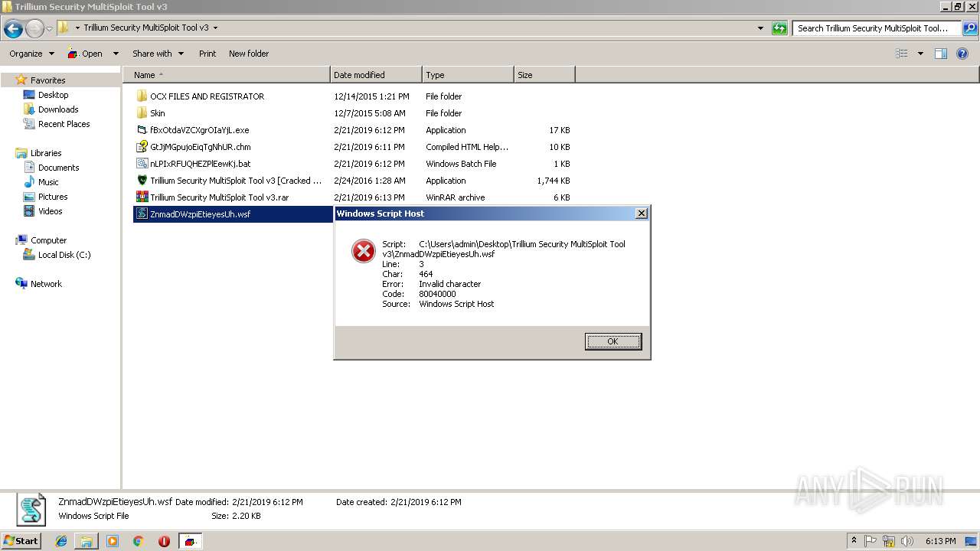
Task: Select Computer in the navigation pane
Action: click(48, 240)
